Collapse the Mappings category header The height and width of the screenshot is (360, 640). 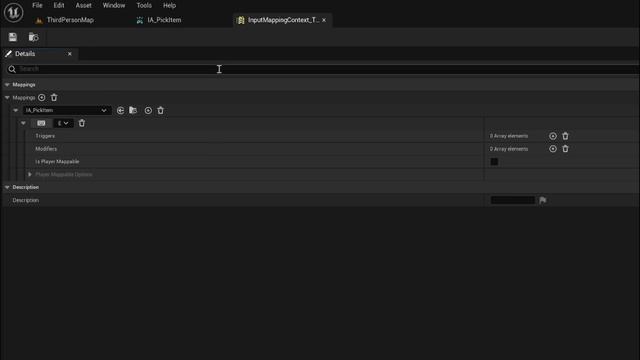click(7, 84)
